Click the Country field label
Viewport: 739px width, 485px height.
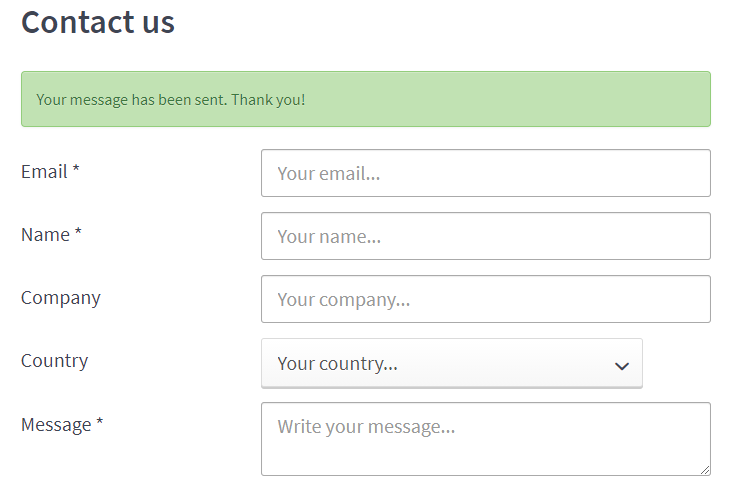54,361
